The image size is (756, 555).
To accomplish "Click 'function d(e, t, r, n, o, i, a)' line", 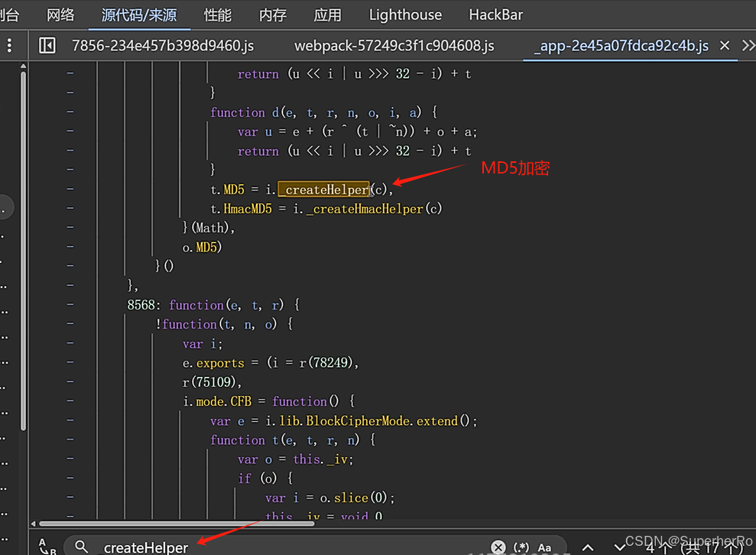I will (323, 112).
